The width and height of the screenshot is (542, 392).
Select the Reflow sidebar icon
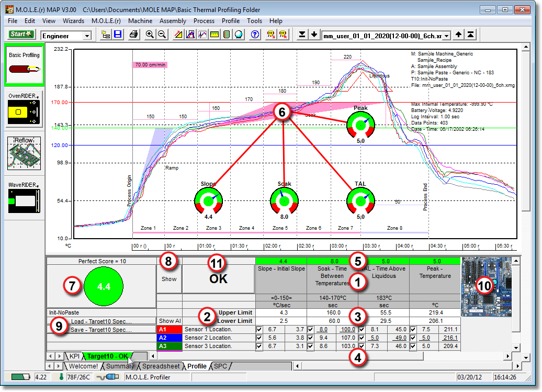click(24, 153)
